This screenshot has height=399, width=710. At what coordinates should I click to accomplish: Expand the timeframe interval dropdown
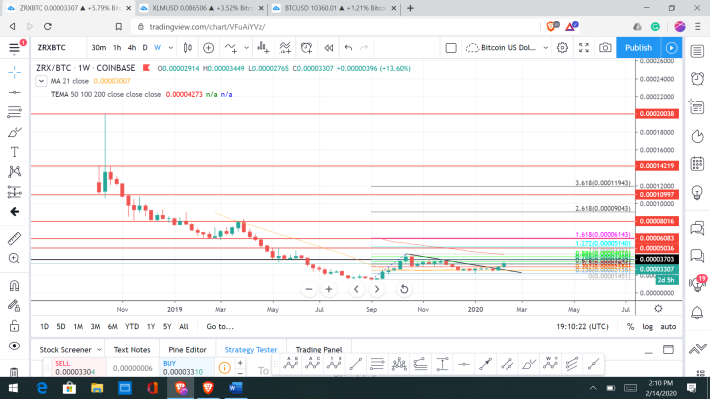pyautogui.click(x=171, y=48)
